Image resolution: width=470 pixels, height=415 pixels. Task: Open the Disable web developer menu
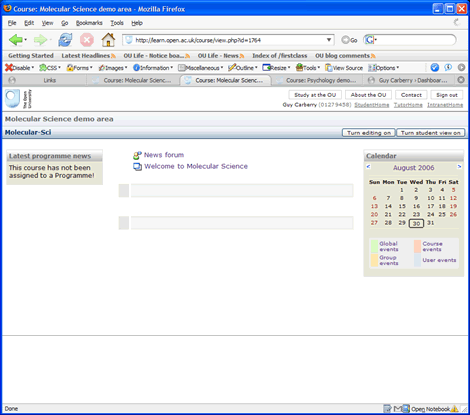(19, 68)
